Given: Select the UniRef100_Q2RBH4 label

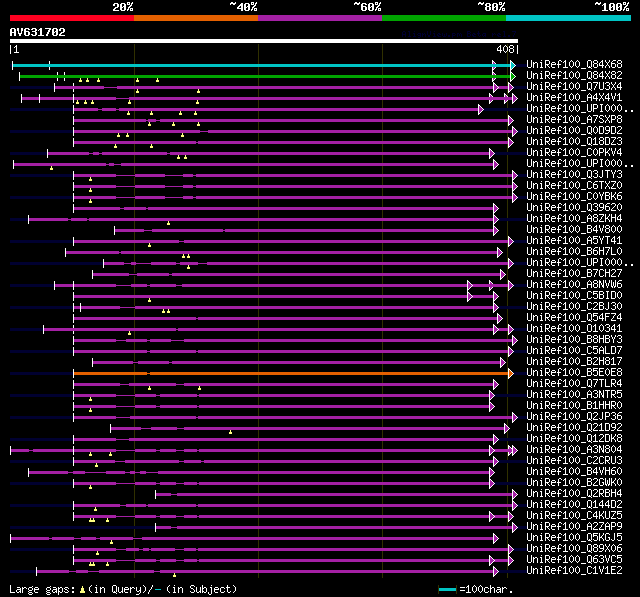Looking at the screenshot, I should 574,494.
